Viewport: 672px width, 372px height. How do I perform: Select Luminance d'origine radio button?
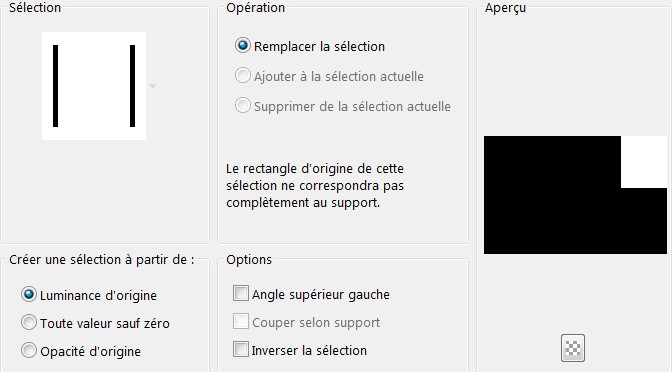pos(29,295)
